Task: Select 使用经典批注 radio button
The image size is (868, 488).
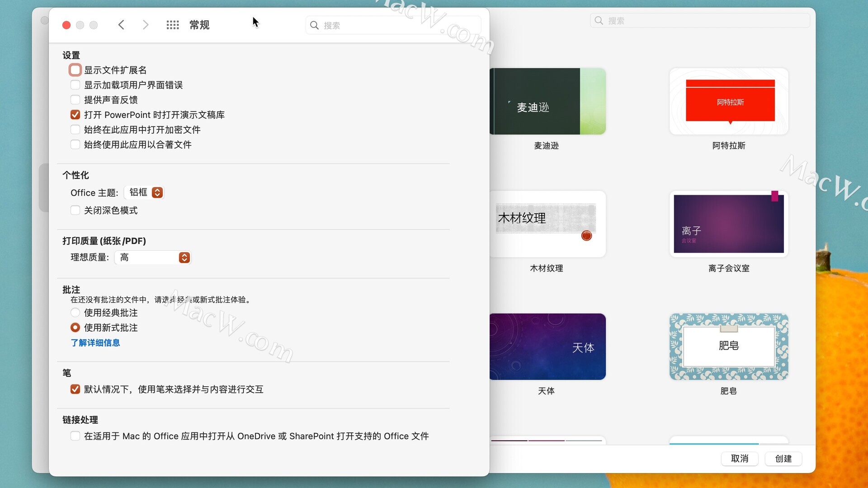Action: 75,313
